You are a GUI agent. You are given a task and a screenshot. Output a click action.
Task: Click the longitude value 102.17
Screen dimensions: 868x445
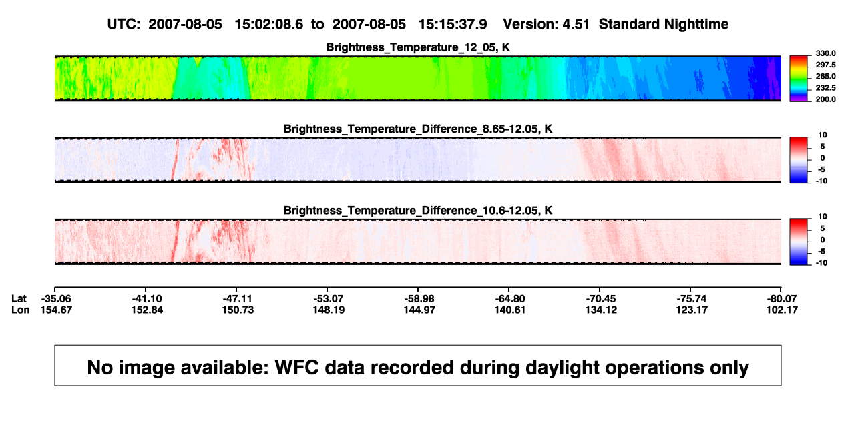coord(783,310)
